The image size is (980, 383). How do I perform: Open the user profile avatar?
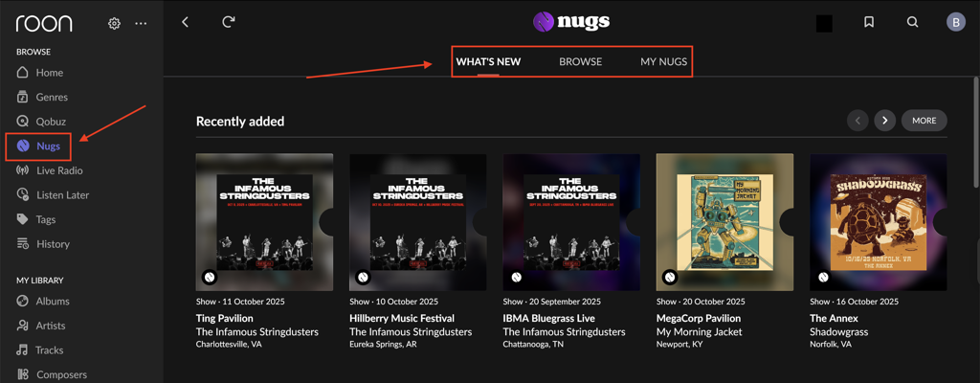click(x=955, y=22)
